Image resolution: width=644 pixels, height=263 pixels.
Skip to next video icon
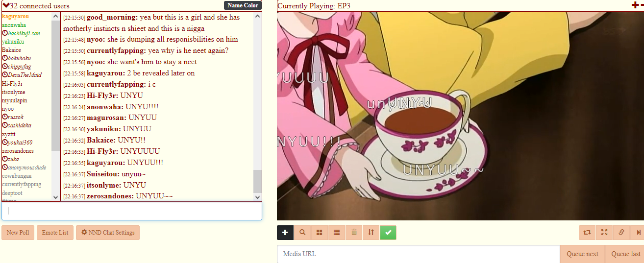pyautogui.click(x=638, y=233)
